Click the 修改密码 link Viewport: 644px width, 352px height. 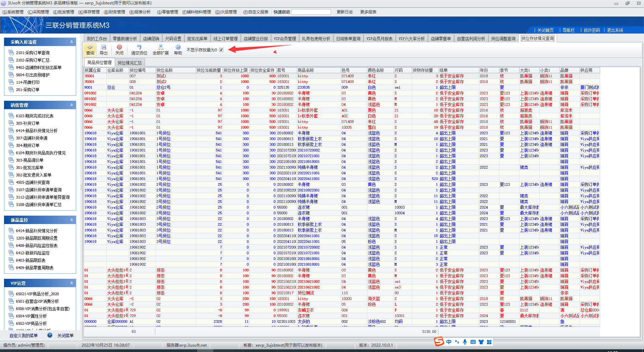pyautogui.click(x=591, y=30)
